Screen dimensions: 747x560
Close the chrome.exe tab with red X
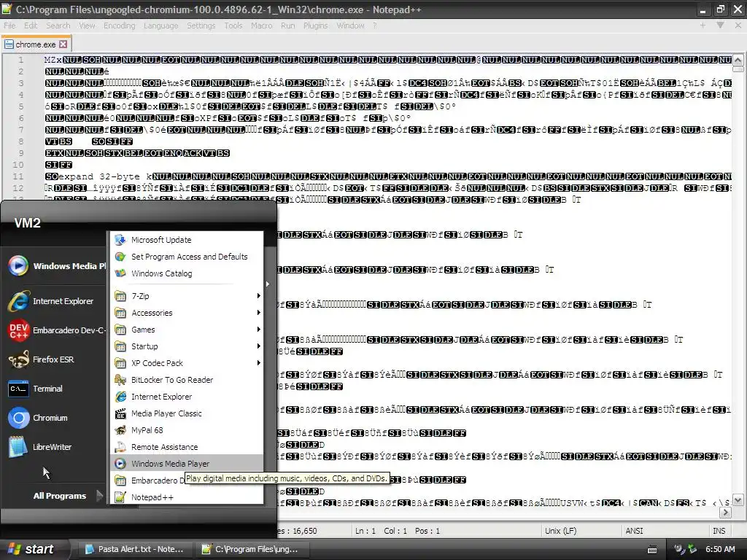(63, 44)
